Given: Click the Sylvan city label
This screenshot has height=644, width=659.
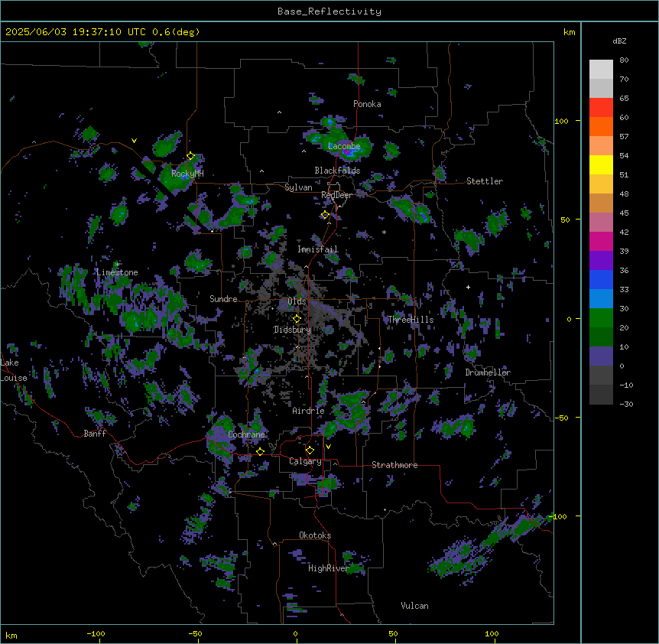Looking at the screenshot, I should pos(298,187).
